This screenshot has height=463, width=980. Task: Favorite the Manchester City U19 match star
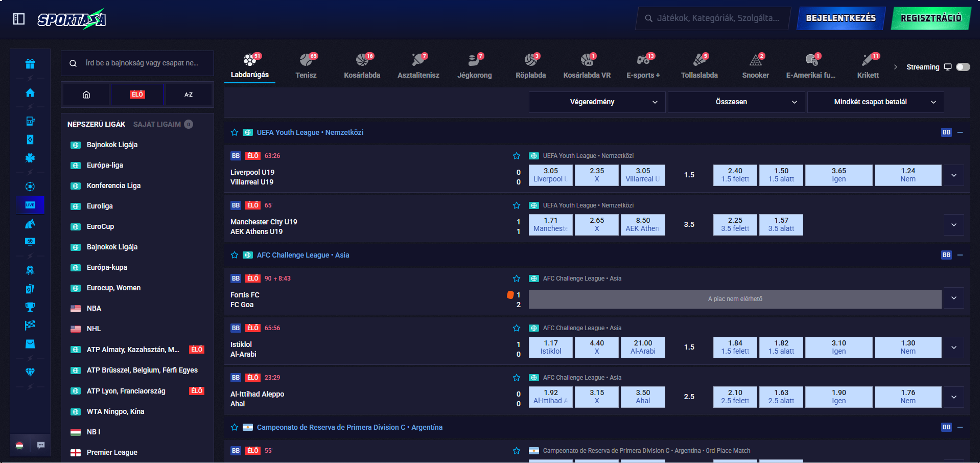517,205
